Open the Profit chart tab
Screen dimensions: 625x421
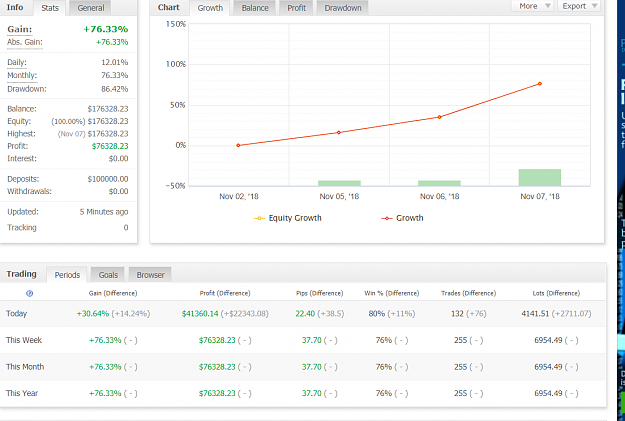click(x=297, y=8)
